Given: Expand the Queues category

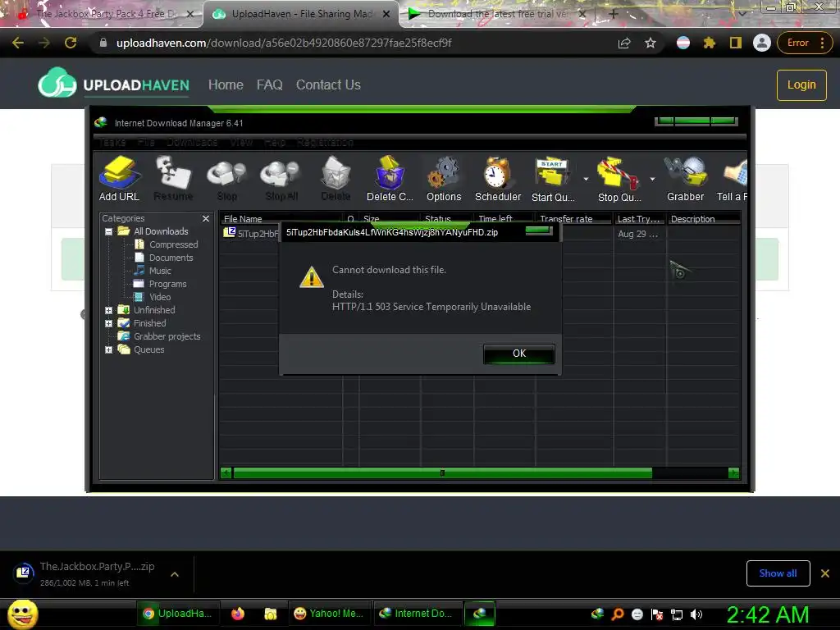Looking at the screenshot, I should click(109, 349).
